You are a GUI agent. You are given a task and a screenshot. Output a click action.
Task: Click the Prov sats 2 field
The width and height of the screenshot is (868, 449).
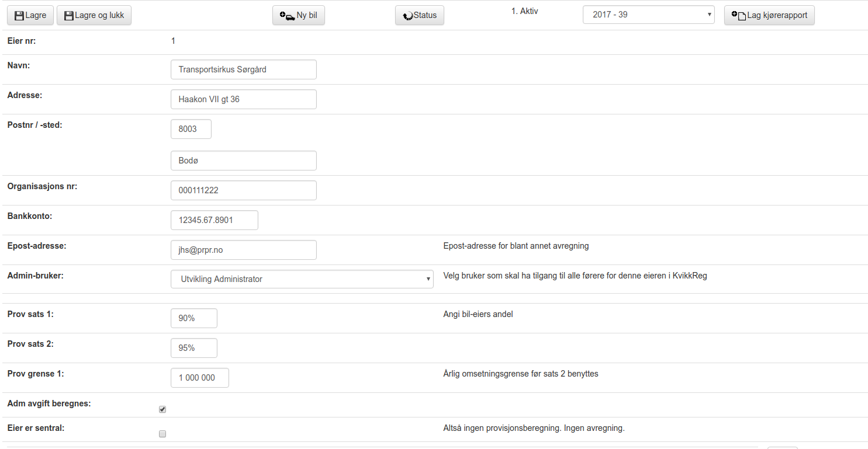tap(194, 348)
